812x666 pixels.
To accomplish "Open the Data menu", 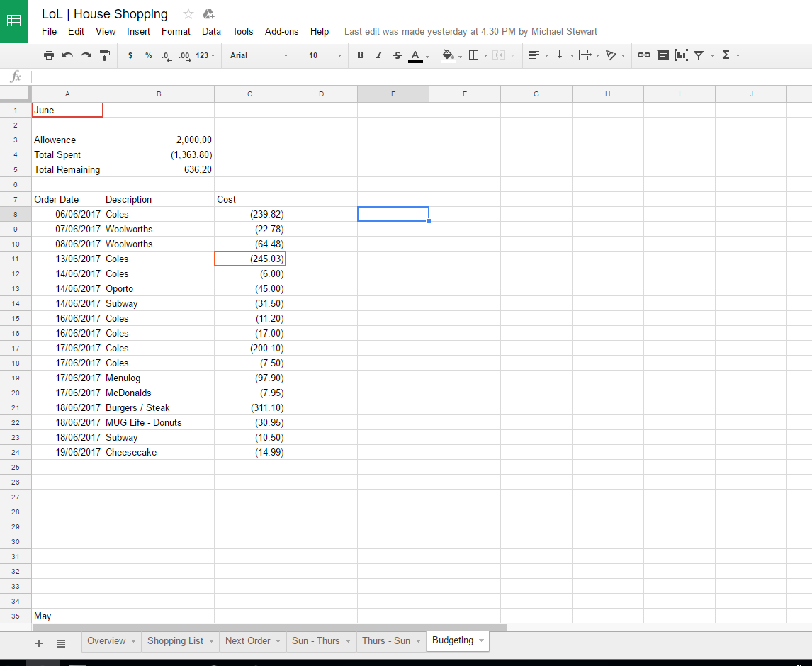I will [x=211, y=32].
